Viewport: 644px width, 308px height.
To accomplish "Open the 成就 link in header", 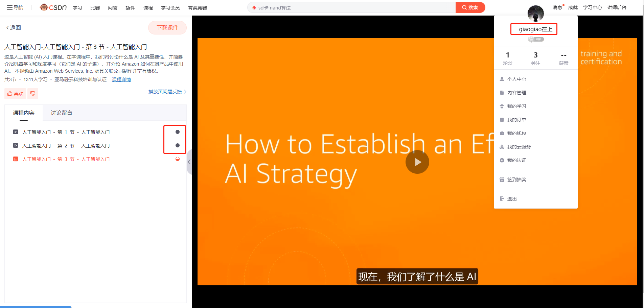I will click(x=573, y=7).
